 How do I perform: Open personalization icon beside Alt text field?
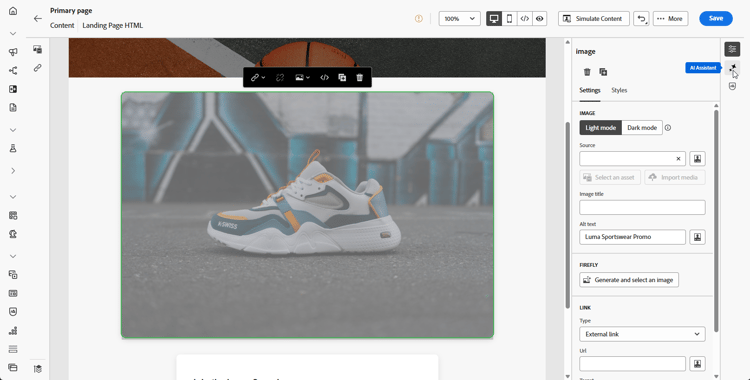point(697,237)
